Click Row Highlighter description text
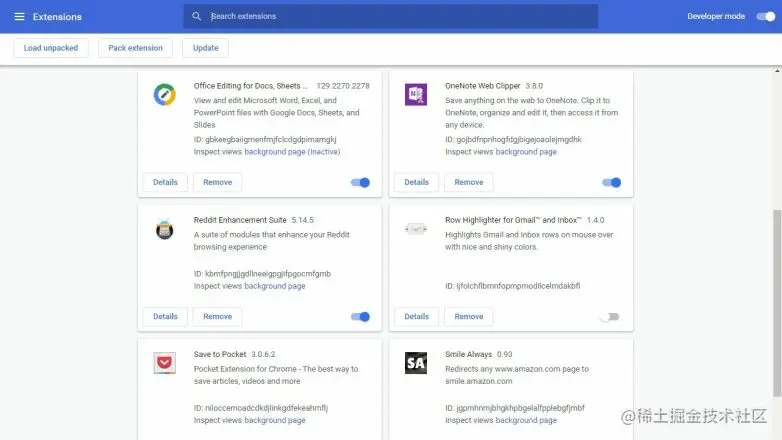This screenshot has height=440, width=782. click(x=529, y=241)
